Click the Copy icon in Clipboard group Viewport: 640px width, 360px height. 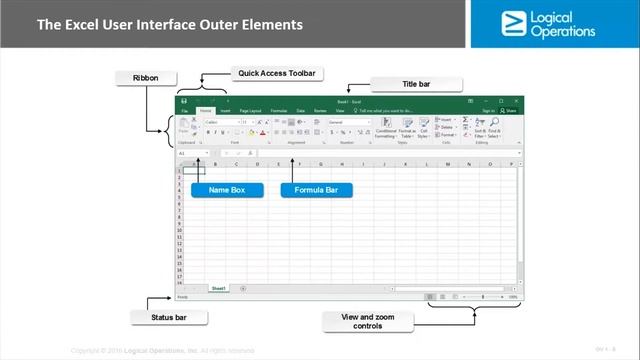(x=194, y=127)
